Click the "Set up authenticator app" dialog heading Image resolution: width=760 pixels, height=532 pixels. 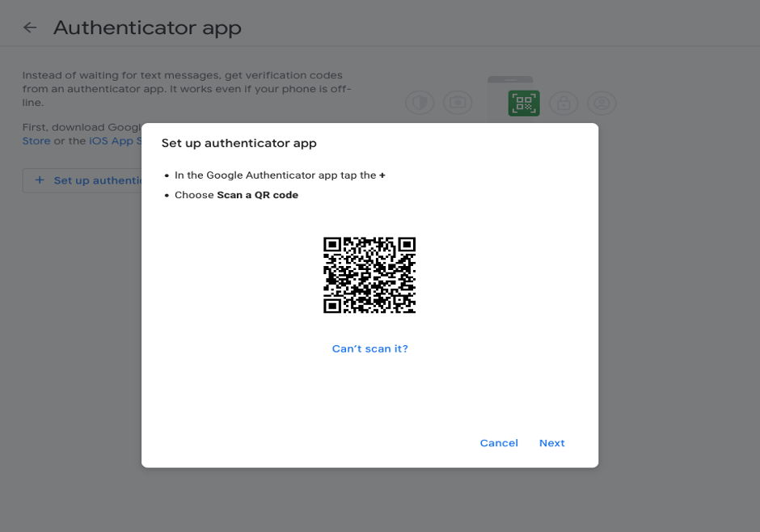239,144
